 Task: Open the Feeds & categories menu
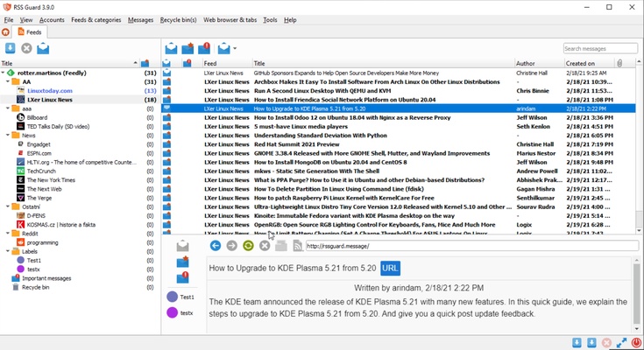[x=96, y=19]
